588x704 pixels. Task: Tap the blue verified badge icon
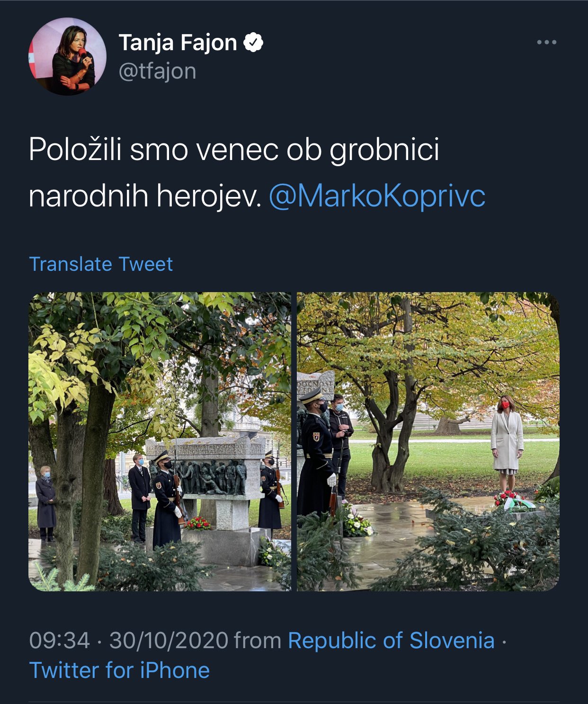[x=253, y=43]
